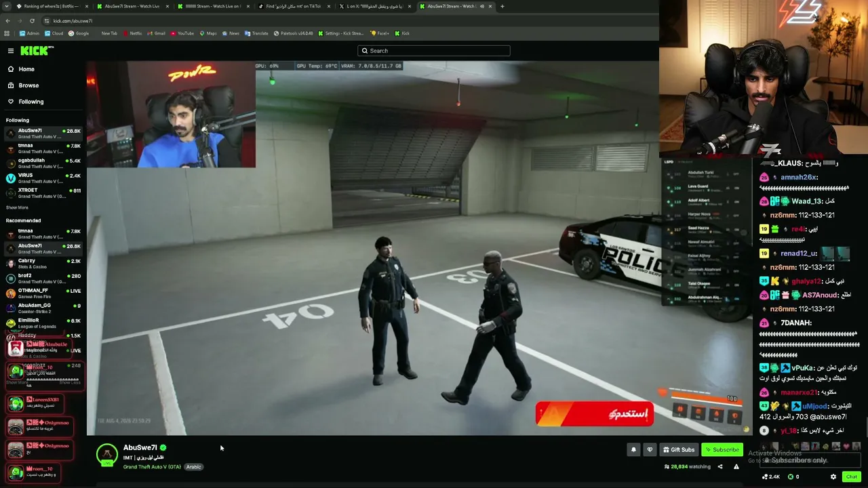868x488 pixels.
Task: Open the YouTube bookmark
Action: click(x=182, y=33)
